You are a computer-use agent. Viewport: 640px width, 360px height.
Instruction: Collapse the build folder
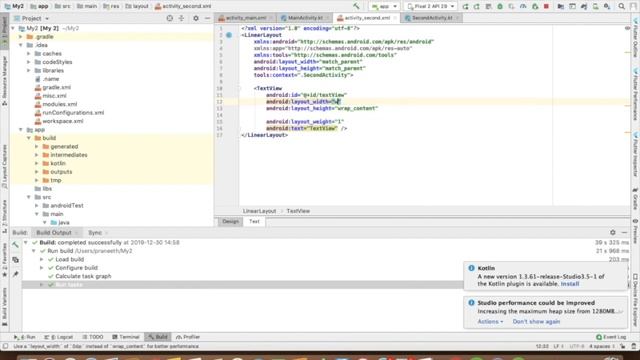click(29, 138)
